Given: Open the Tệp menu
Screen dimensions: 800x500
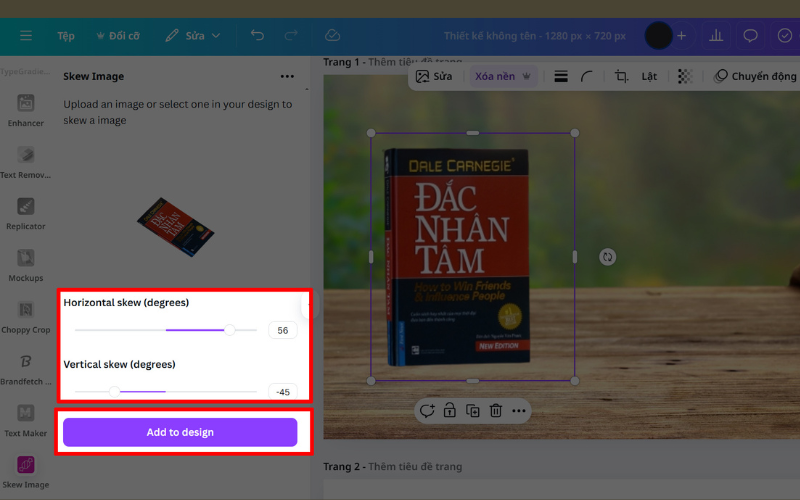Looking at the screenshot, I should point(65,35).
